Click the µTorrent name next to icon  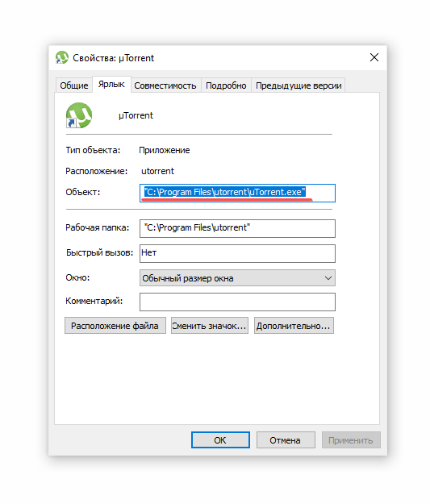coord(136,115)
